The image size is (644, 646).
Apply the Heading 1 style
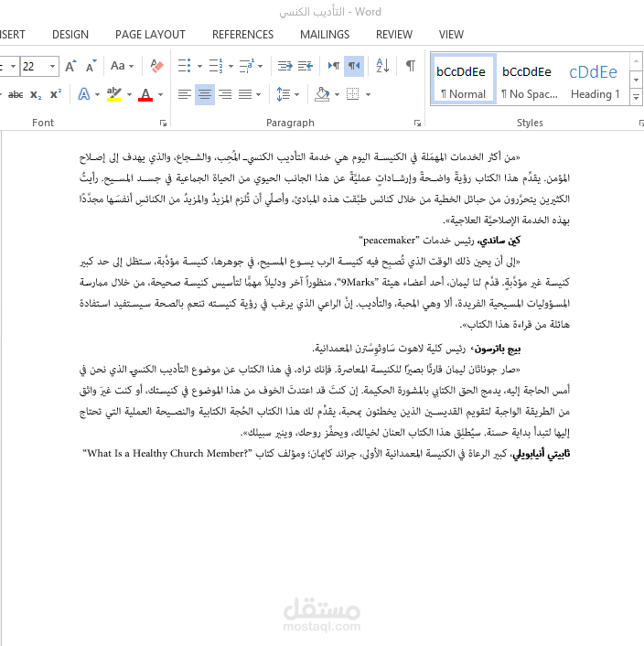[595, 79]
